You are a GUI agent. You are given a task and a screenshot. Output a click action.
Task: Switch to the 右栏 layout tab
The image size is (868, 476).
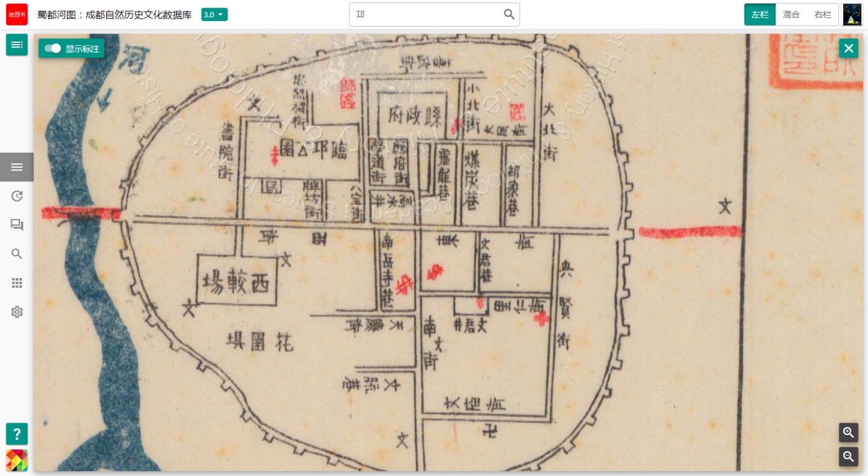click(x=823, y=14)
